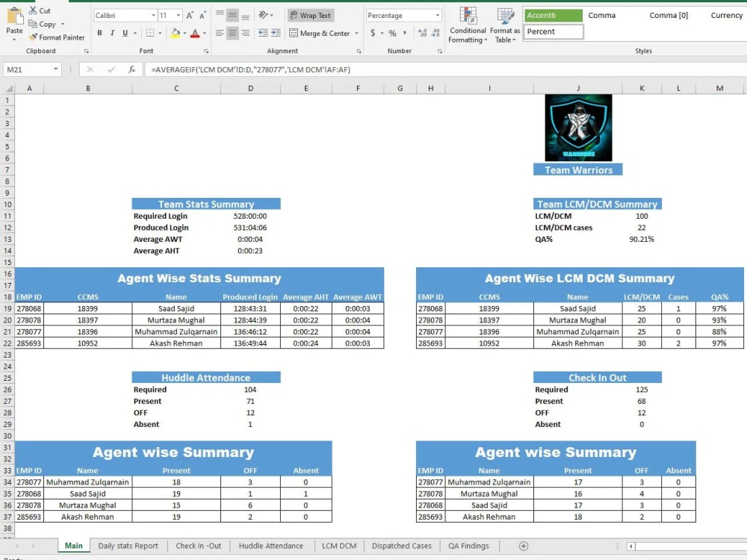
Task: Center text horizontally
Action: pyautogui.click(x=232, y=33)
